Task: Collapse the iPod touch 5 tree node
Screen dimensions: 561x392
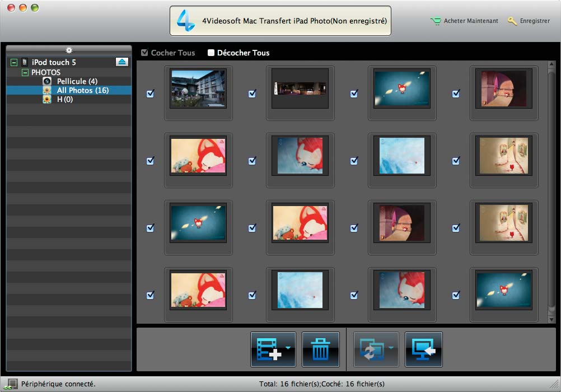Action: 14,63
